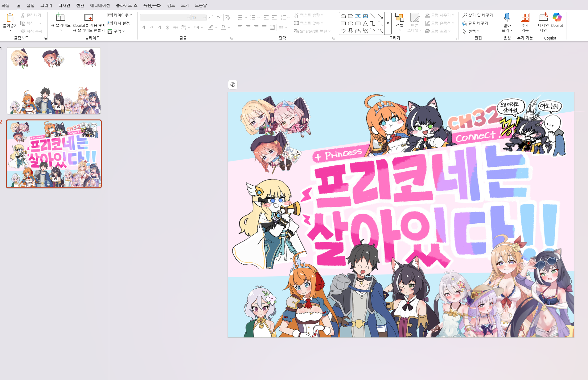Click 다시 설정 reset slide button

click(119, 23)
